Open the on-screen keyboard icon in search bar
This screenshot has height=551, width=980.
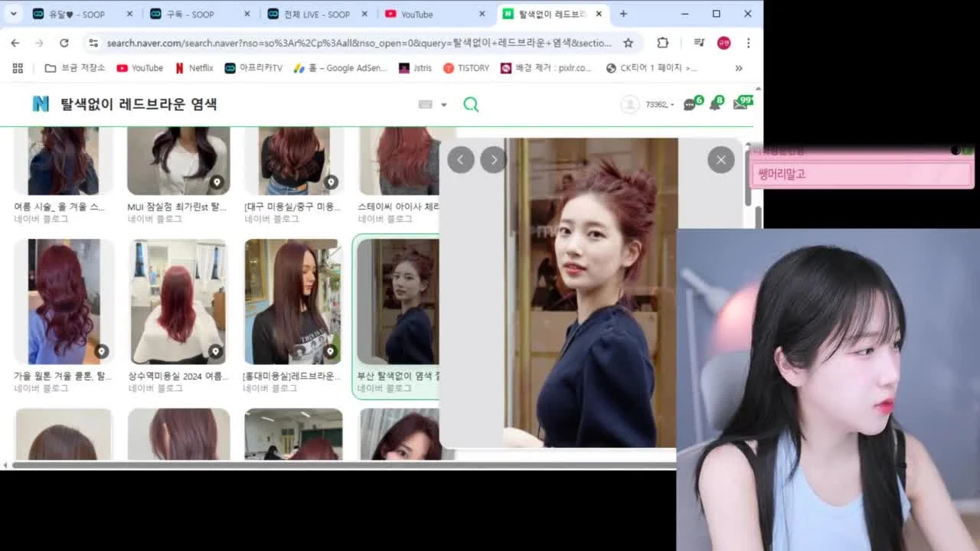(426, 105)
